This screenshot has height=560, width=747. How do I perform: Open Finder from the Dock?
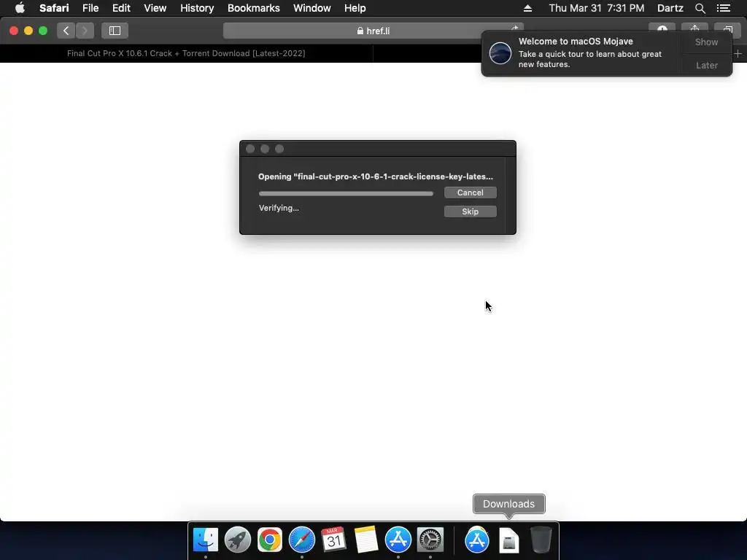click(x=205, y=540)
